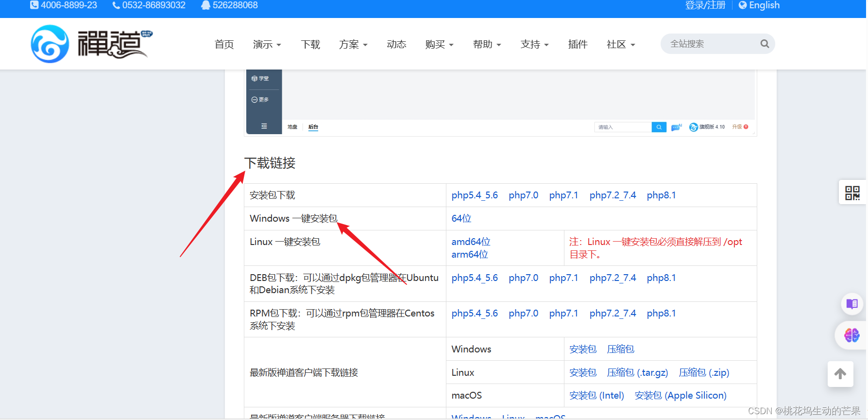
Task: Expand the 演示 dropdown menu
Action: pos(267,44)
